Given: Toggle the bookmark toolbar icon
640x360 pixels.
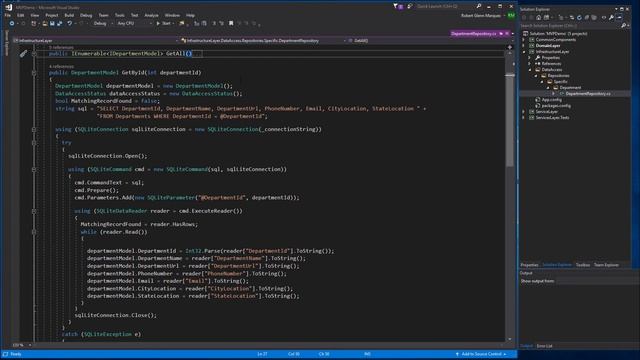Looking at the screenshot, I should click(x=231, y=24).
